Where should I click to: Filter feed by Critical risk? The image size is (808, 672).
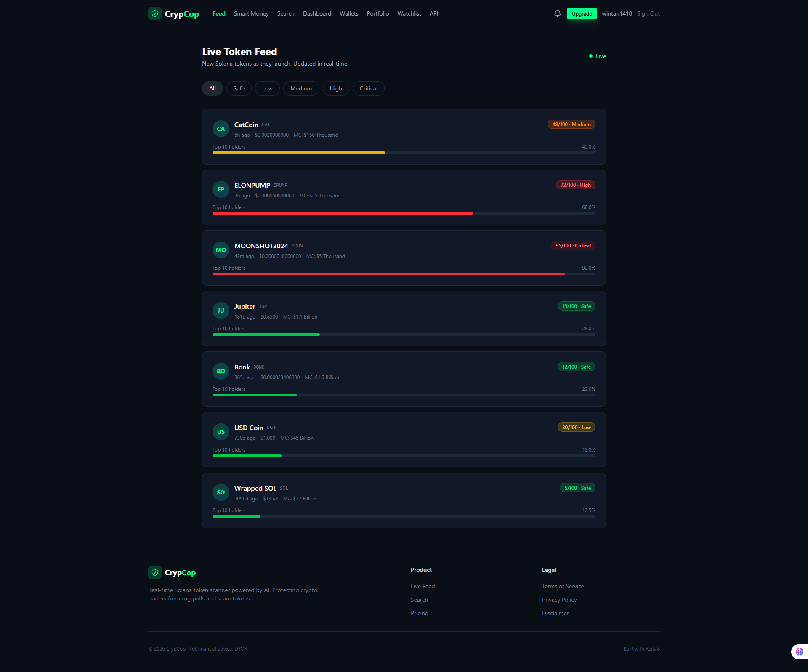coord(369,88)
